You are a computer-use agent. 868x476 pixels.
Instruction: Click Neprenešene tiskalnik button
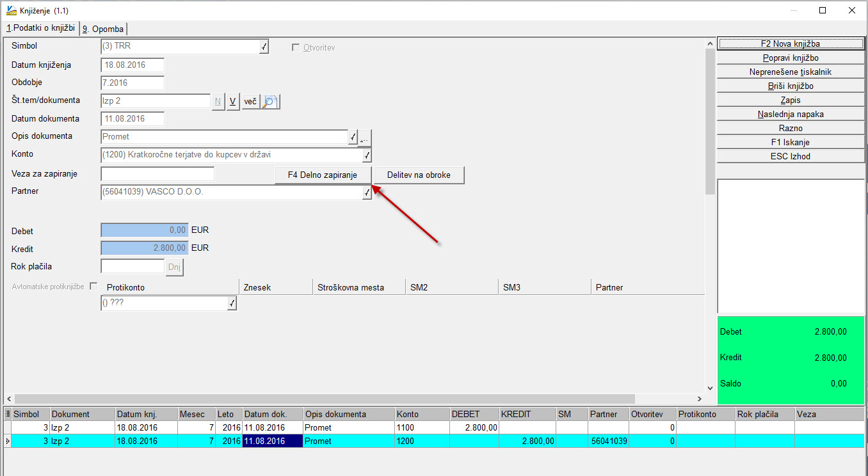pos(791,72)
